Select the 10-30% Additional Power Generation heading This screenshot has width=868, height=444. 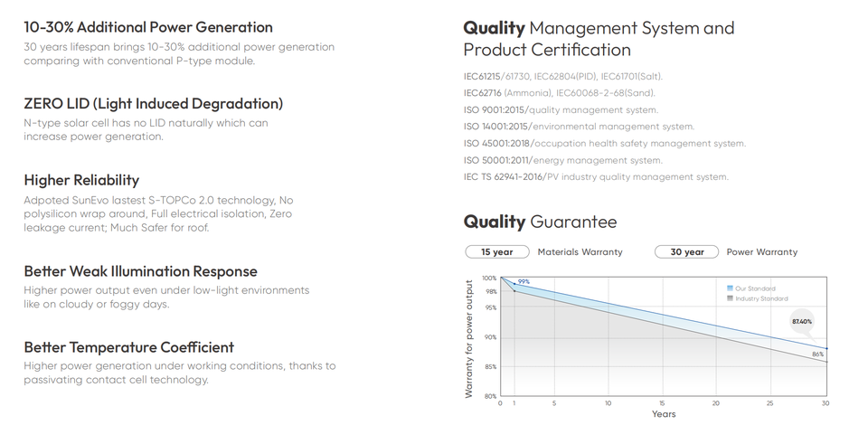coord(148,27)
